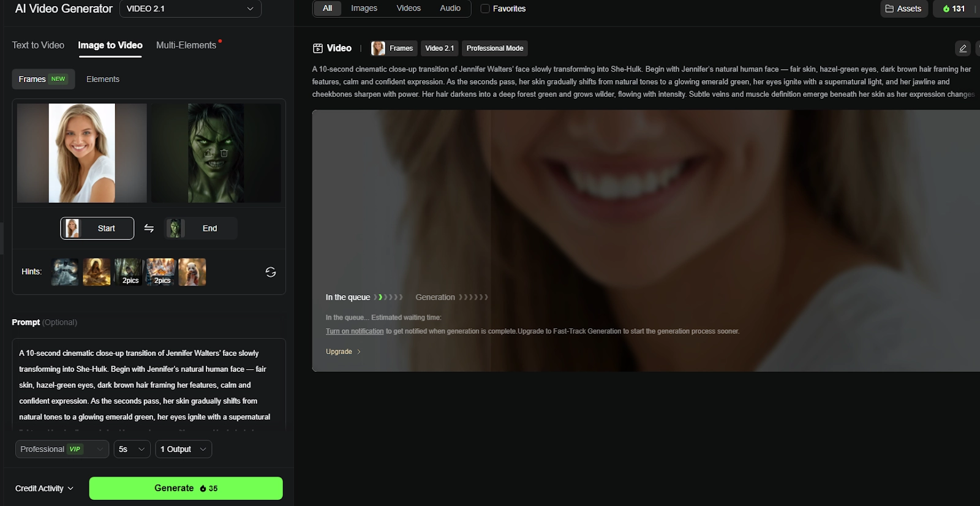
Task: Expand the 5s duration dropdown
Action: coord(132,449)
